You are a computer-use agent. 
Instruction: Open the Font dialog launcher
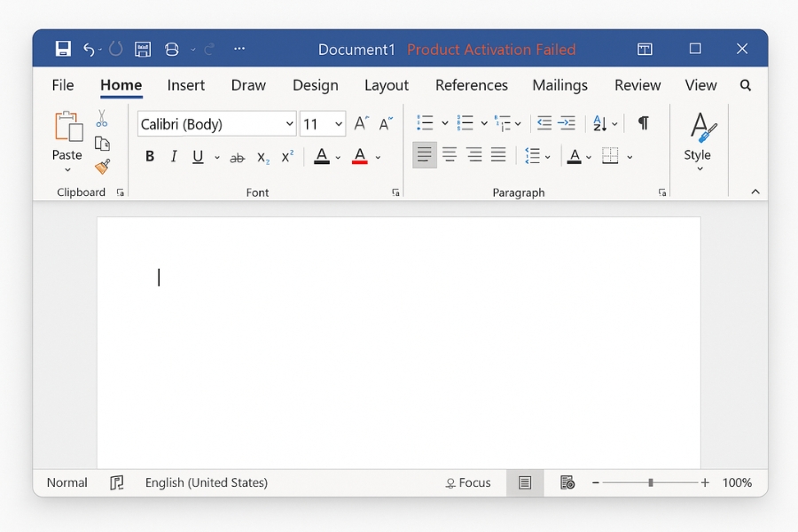(395, 192)
